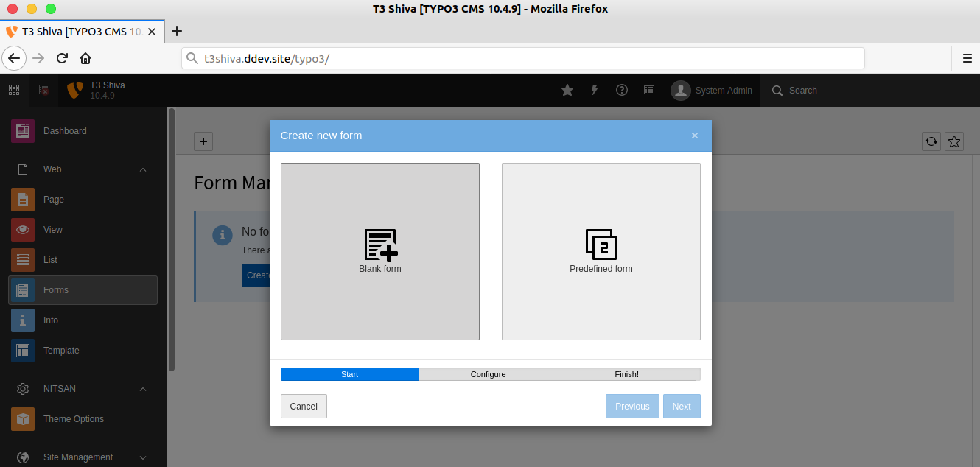Open the module menu grid icon
980x467 pixels.
[x=13, y=90]
